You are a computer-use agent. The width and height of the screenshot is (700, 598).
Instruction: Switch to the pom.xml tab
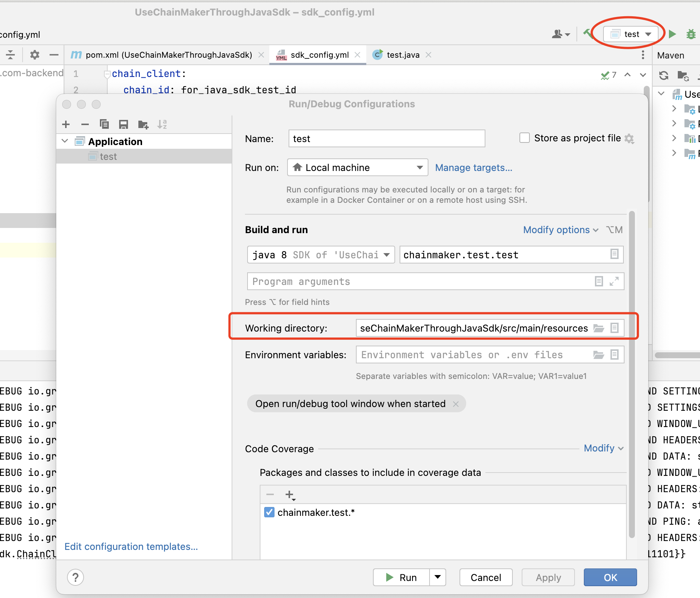(x=168, y=55)
